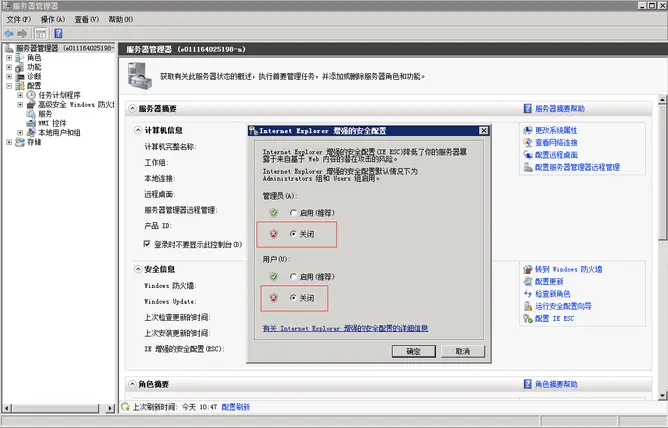Screen dimensions: 668x428
Task: Select 功能 node icon in tree
Action: coord(20,67)
